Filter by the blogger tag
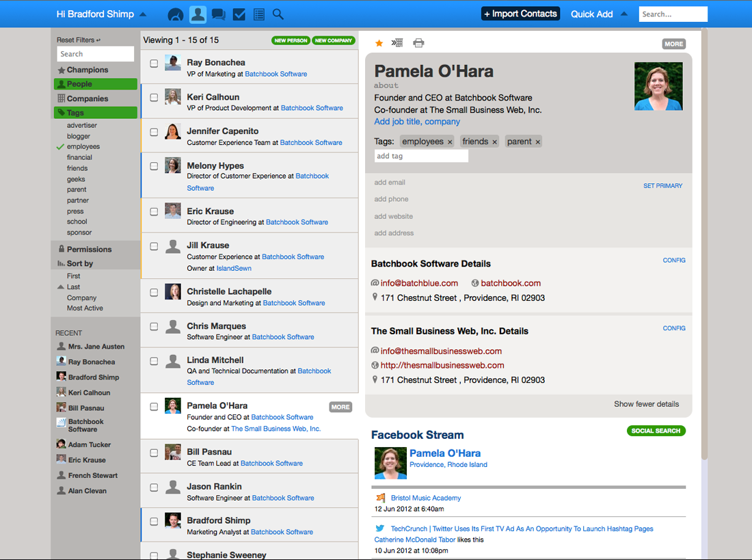Image resolution: width=752 pixels, height=560 pixels. [x=78, y=136]
